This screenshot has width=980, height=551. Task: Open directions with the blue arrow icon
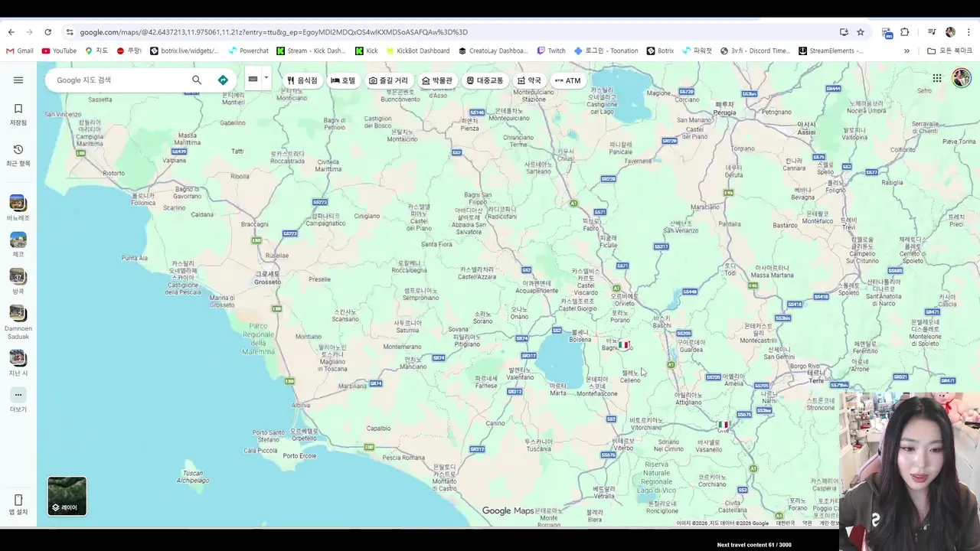(x=223, y=80)
